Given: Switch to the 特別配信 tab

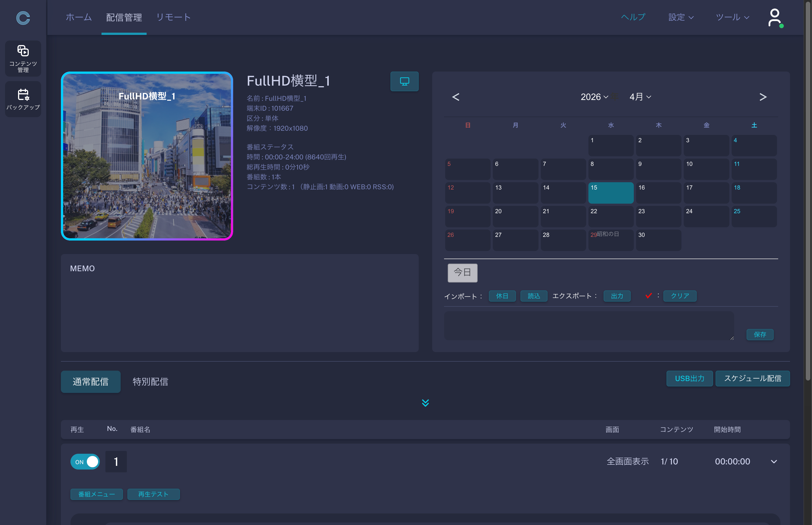Looking at the screenshot, I should (x=150, y=381).
